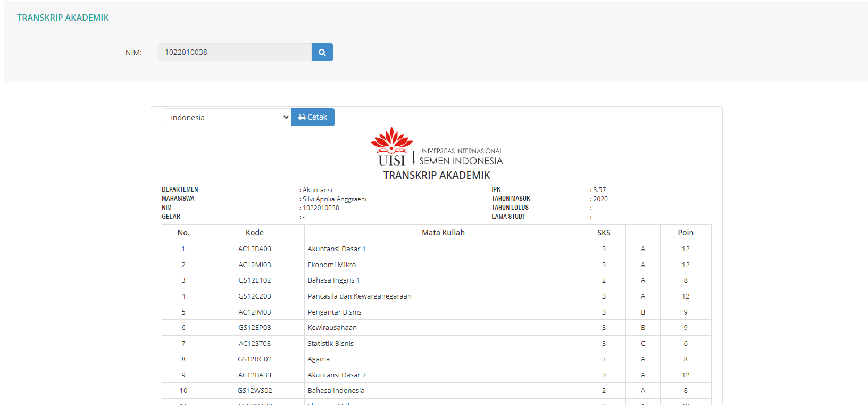Screen dimensions: 868x405
Task: Click the Cetak print button
Action: 313,117
